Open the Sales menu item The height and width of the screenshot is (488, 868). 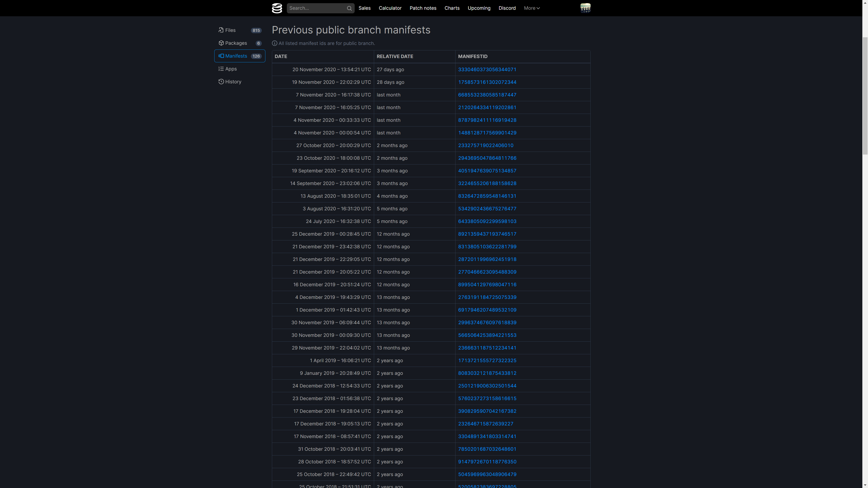coord(364,8)
